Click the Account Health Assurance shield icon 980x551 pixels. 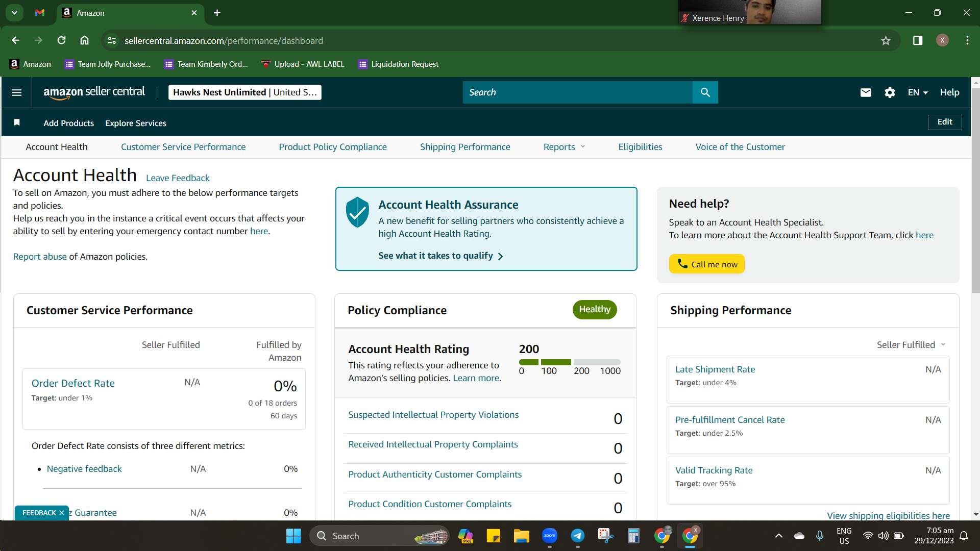(357, 212)
